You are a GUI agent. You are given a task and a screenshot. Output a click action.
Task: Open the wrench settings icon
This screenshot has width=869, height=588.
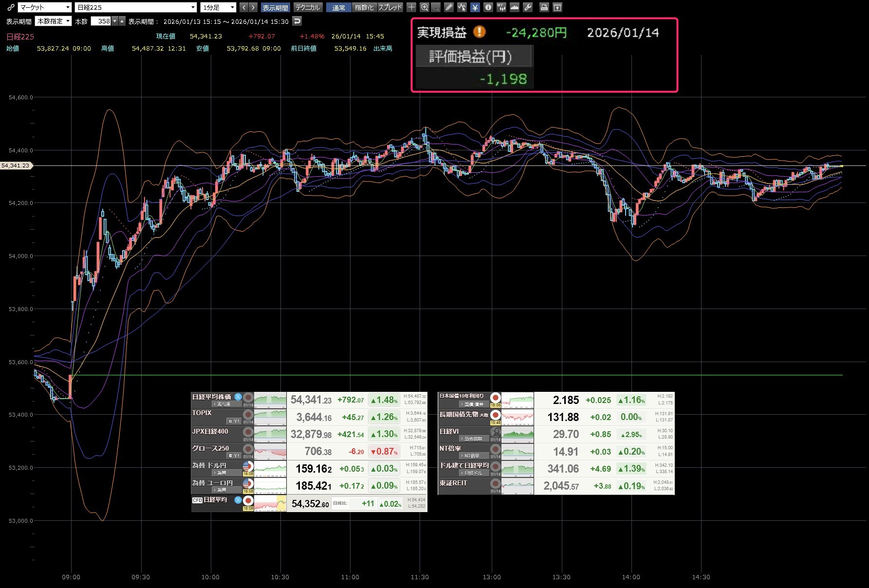click(x=527, y=7)
